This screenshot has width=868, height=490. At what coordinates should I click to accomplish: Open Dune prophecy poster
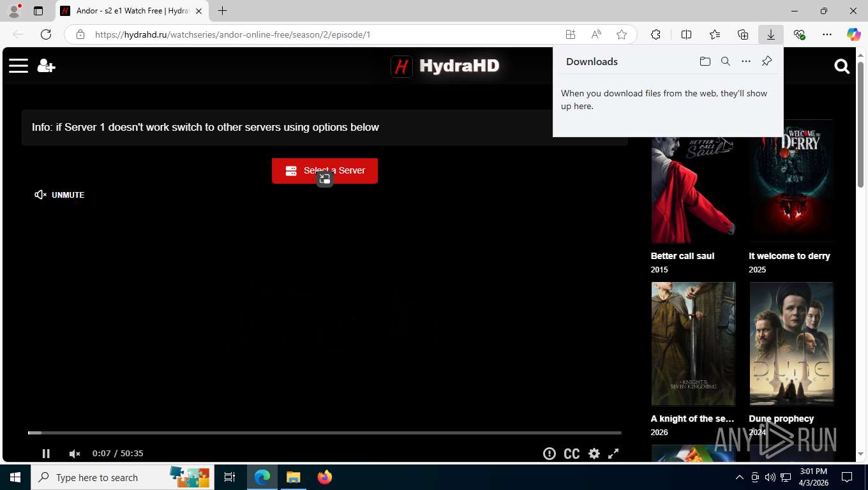tap(791, 344)
